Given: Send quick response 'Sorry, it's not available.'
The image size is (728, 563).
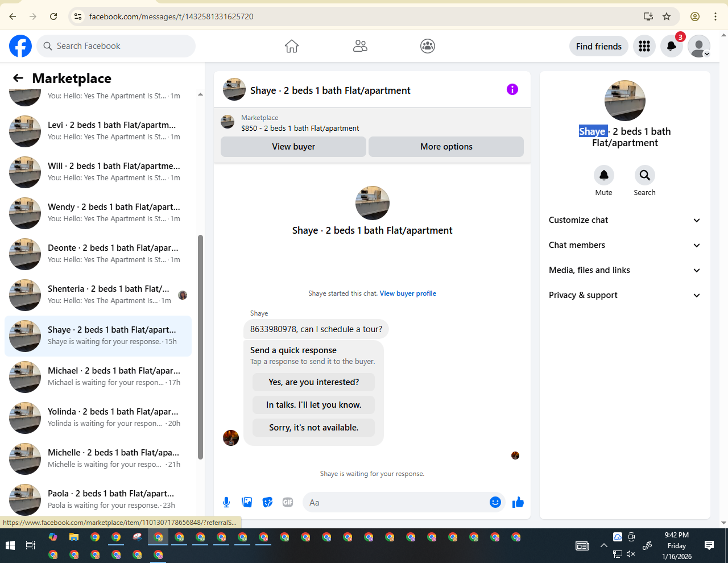Looking at the screenshot, I should 314,428.
